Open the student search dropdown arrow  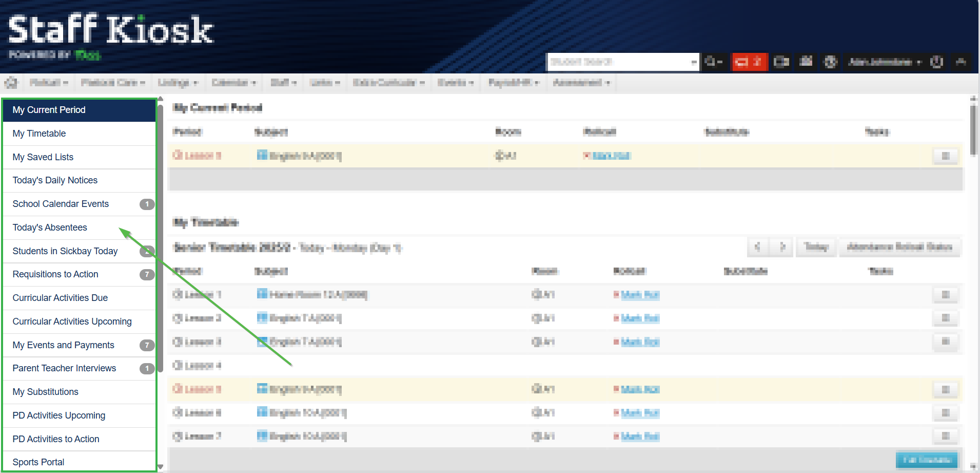click(694, 62)
